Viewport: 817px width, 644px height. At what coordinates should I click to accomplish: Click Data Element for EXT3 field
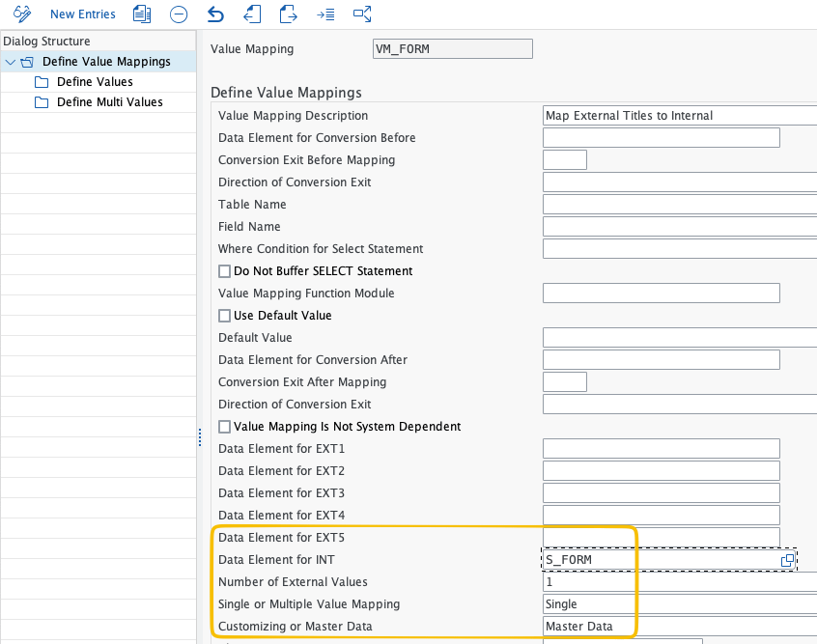(662, 493)
